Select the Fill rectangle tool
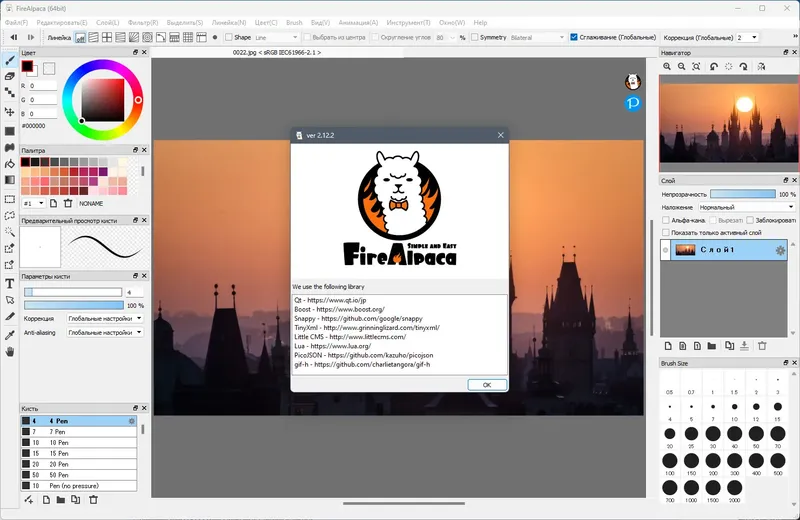This screenshot has width=800, height=520. click(x=10, y=131)
